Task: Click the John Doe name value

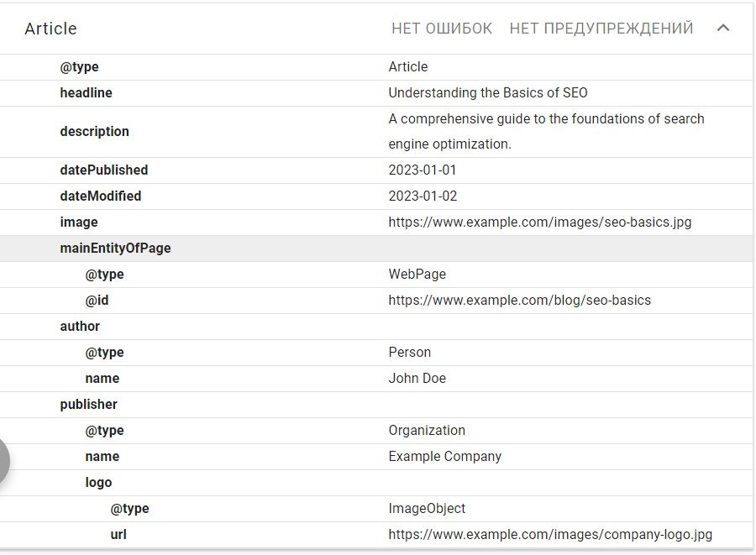Action: coord(417,379)
